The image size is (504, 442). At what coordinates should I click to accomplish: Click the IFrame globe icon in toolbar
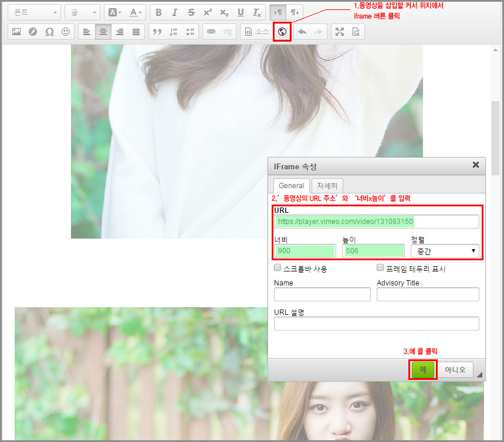[282, 32]
